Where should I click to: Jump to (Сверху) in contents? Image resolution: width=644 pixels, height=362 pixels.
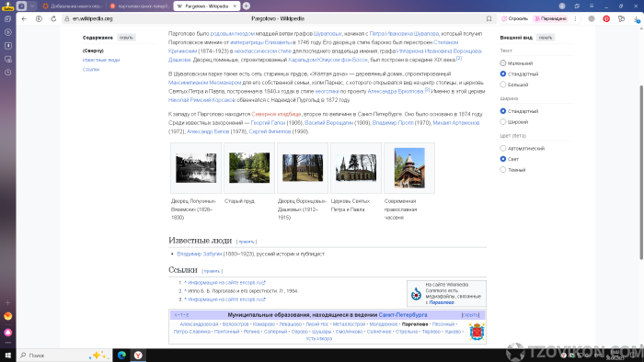93,51
